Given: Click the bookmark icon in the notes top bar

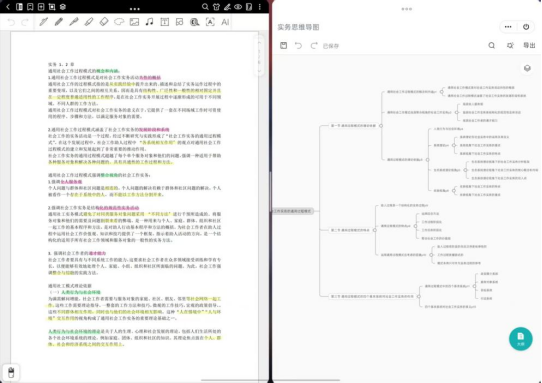Looking at the screenshot, I should (30, 7).
